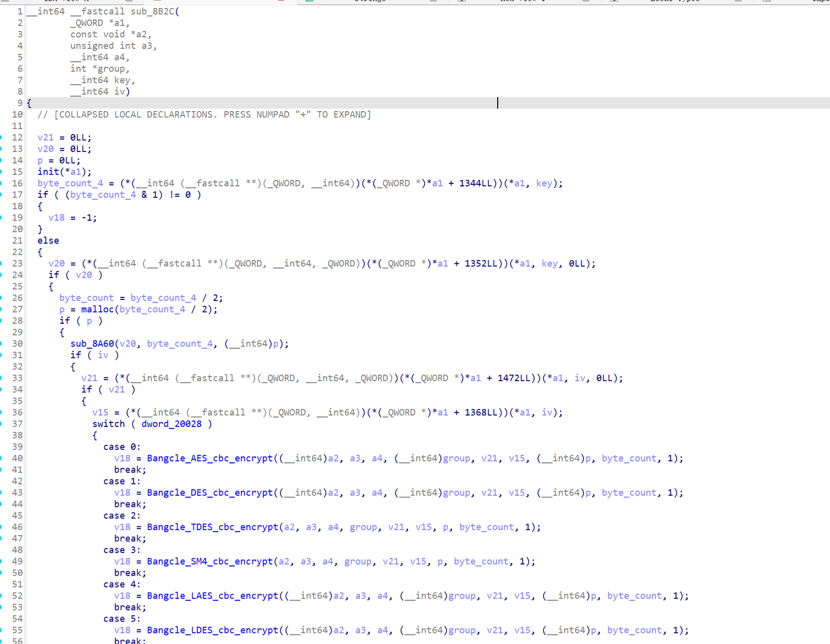Screen dimensions: 830x644
Task: Click the sub_8A60 function call
Action: pyautogui.click(x=92, y=344)
